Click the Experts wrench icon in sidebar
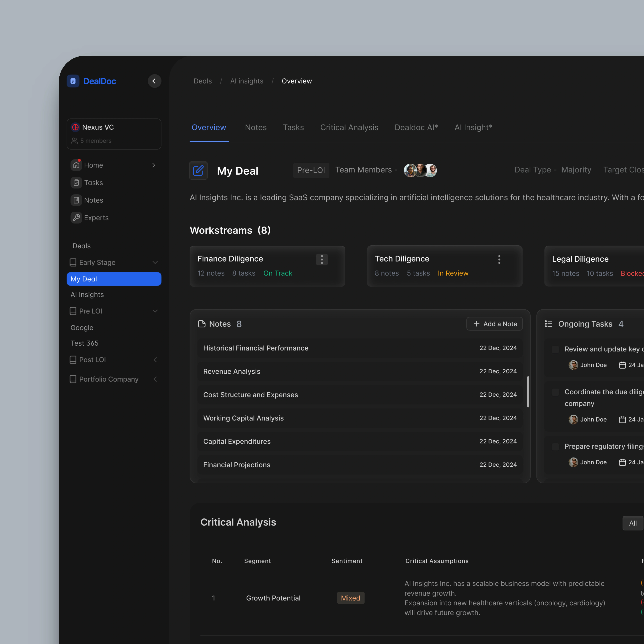The width and height of the screenshot is (644, 644). 76,218
